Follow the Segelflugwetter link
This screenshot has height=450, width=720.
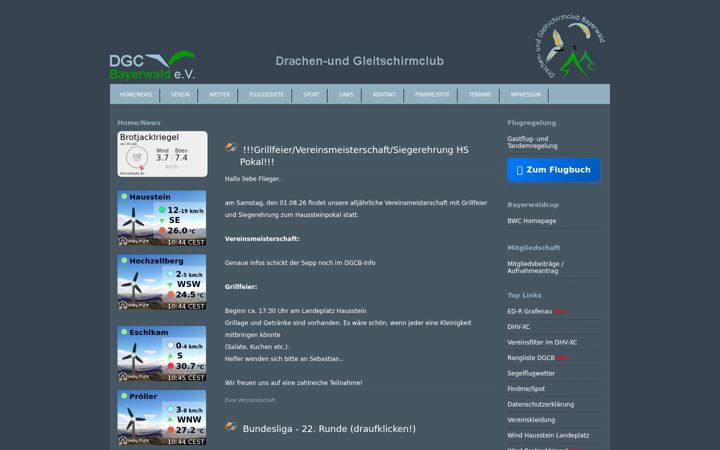tap(531, 373)
